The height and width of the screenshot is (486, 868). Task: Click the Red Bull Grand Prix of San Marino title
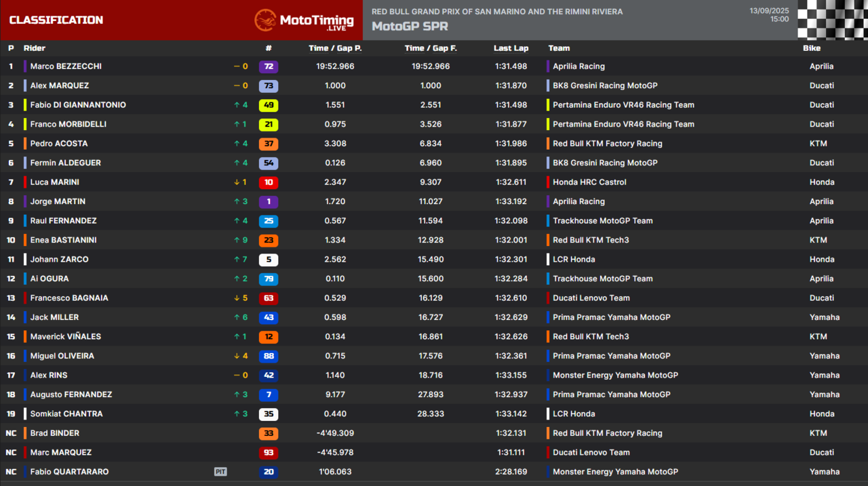point(497,12)
